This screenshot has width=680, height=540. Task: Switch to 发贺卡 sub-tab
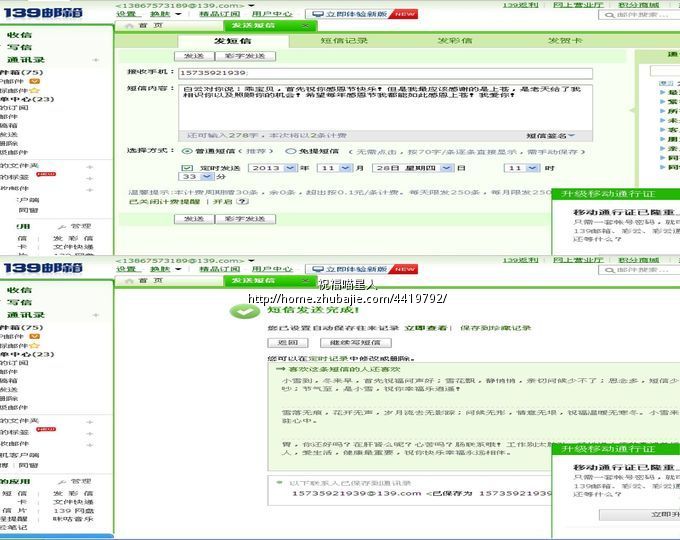tap(565, 40)
